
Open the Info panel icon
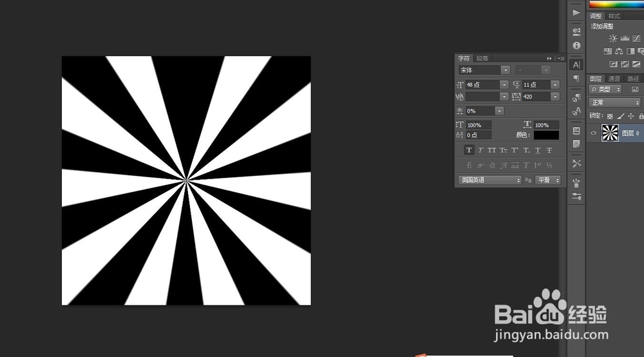pyautogui.click(x=576, y=45)
